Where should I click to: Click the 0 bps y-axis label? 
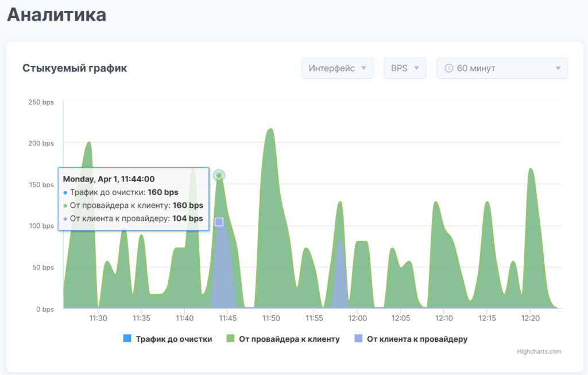tap(45, 310)
